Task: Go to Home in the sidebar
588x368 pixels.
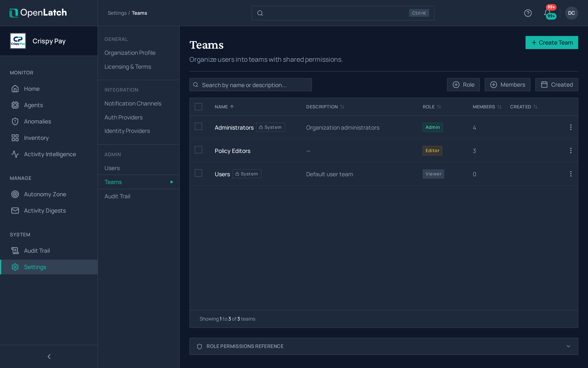Action: point(49,89)
